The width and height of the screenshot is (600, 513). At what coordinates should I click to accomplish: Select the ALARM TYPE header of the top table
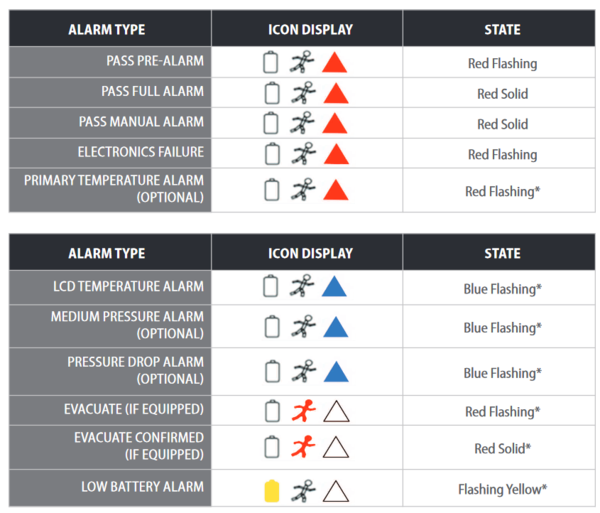click(x=109, y=30)
